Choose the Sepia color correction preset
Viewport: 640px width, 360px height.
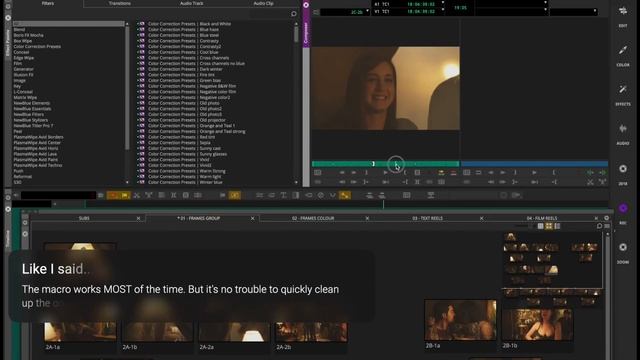coord(179,143)
